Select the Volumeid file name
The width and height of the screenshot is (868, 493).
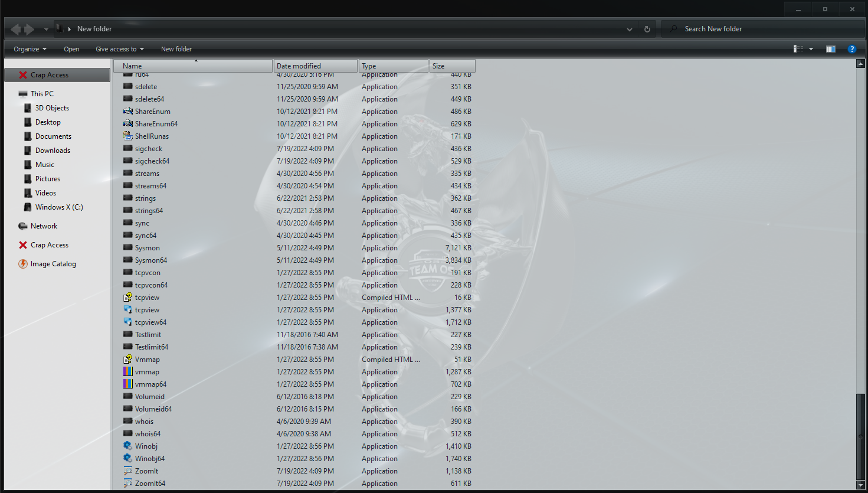click(x=150, y=397)
